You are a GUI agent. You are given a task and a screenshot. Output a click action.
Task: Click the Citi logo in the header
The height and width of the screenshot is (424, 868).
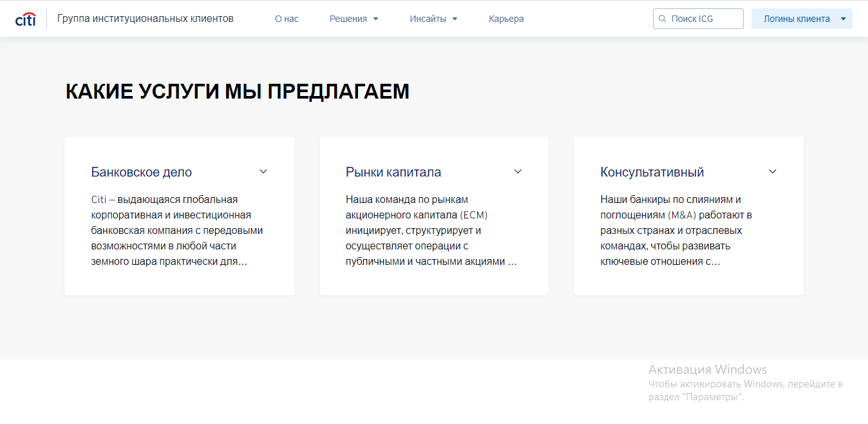[25, 19]
